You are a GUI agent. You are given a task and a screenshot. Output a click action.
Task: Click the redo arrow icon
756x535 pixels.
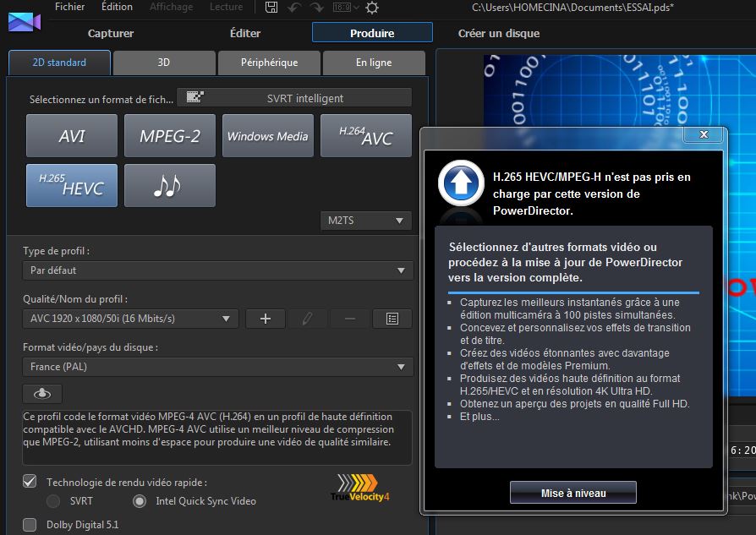(317, 7)
